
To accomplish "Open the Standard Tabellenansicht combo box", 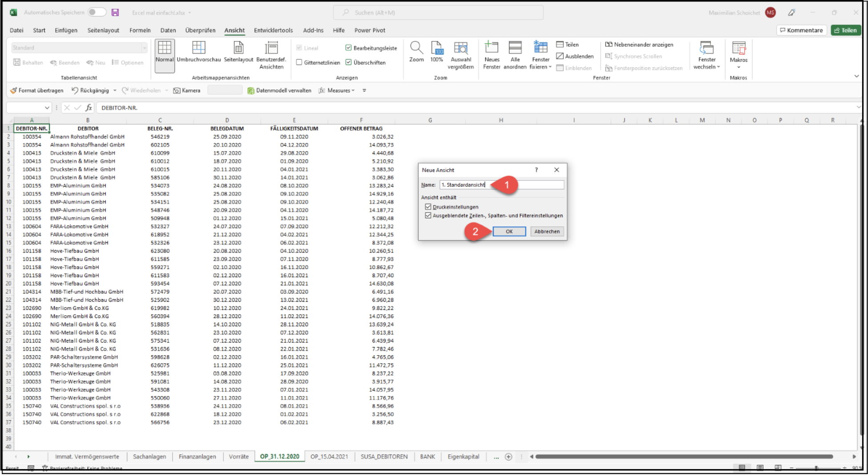I will click(79, 48).
